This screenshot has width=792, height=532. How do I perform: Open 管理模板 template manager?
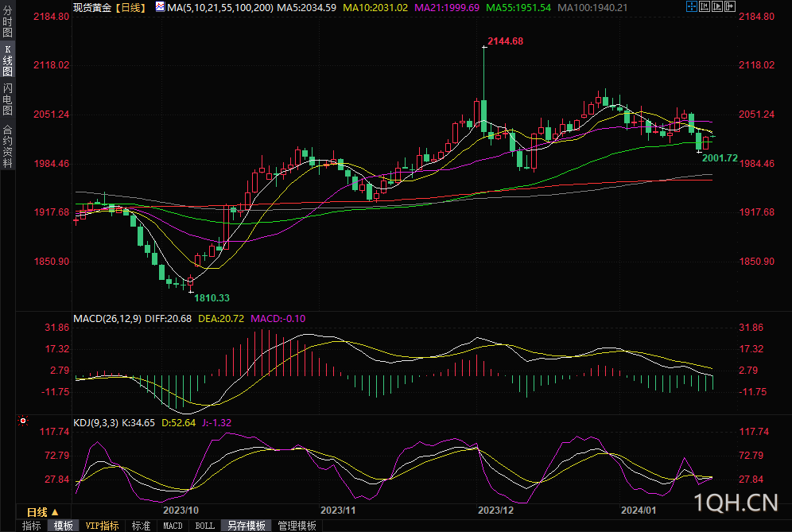(x=297, y=526)
